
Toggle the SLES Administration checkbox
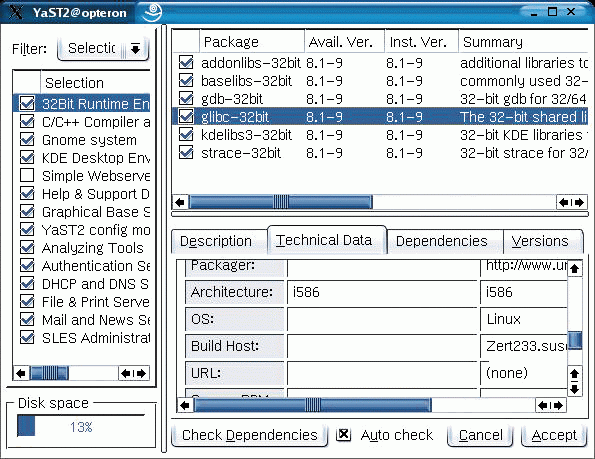tap(27, 338)
